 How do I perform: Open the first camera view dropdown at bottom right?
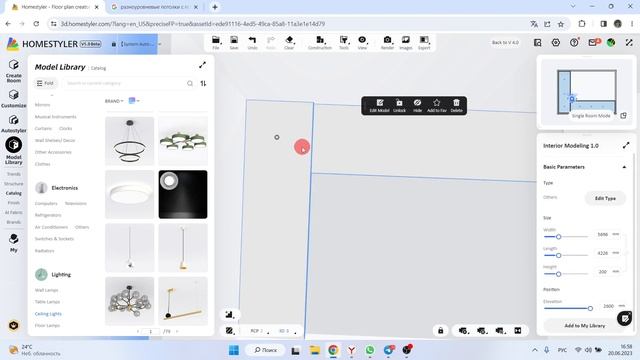tap(463, 331)
